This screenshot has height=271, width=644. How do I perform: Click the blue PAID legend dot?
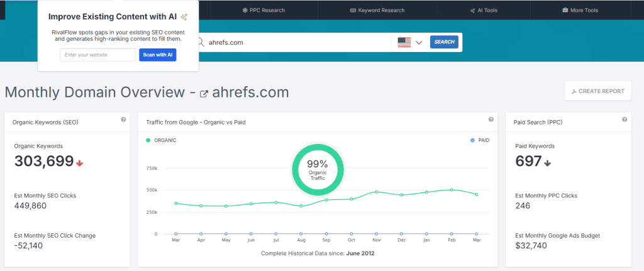coord(472,140)
